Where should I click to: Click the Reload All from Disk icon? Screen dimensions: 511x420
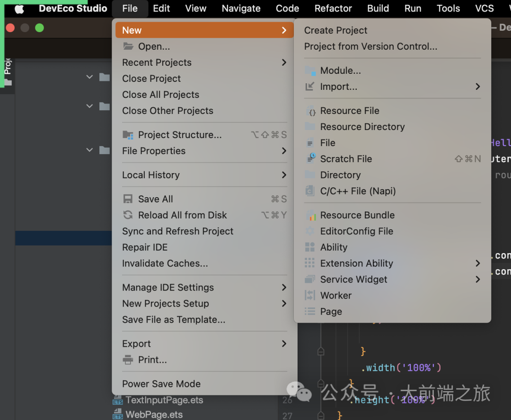(128, 215)
